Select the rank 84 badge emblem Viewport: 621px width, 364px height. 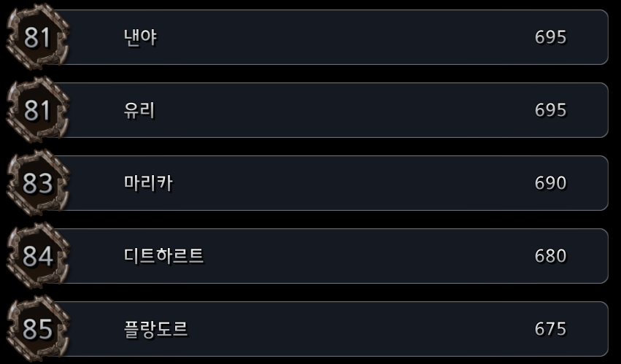pos(38,255)
